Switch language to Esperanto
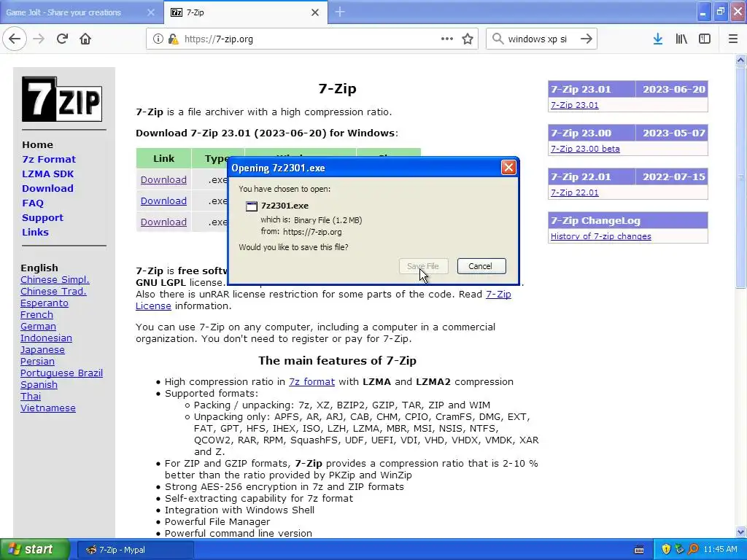 44,303
